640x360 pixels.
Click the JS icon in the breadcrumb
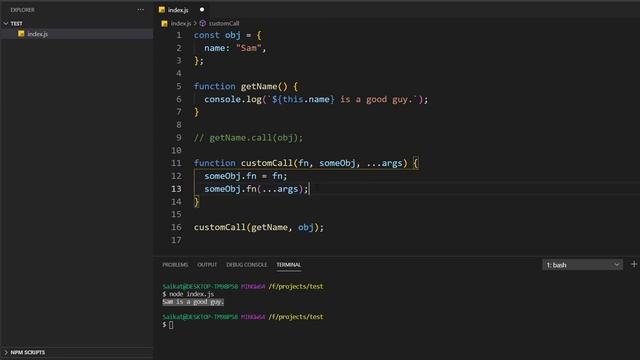(x=164, y=24)
